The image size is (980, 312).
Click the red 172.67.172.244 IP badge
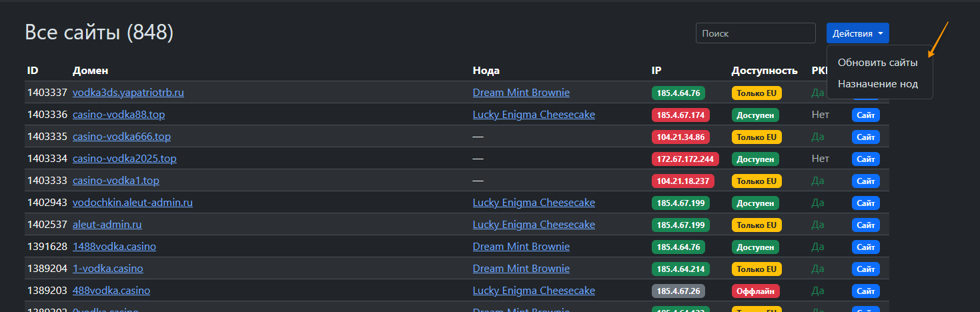coord(684,159)
